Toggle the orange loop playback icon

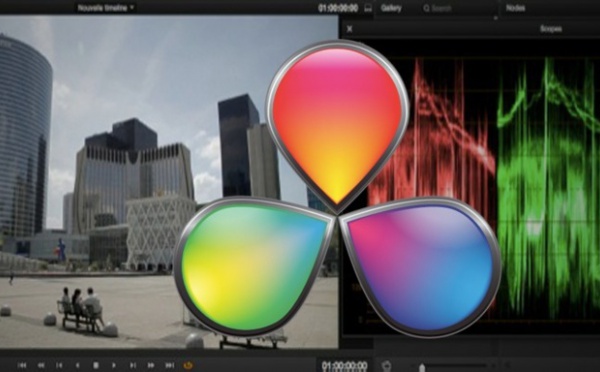click(188, 365)
